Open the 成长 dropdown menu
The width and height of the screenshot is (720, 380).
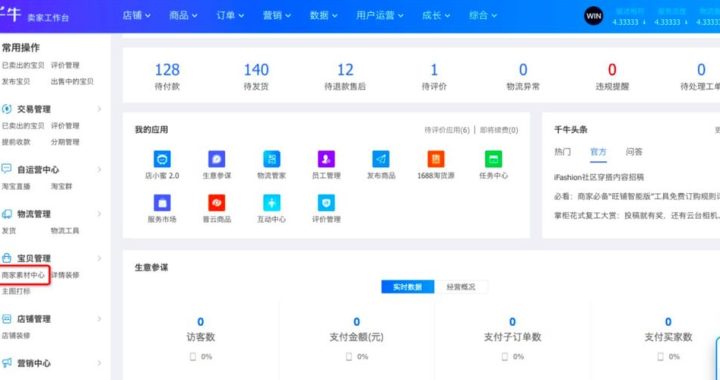tap(436, 16)
